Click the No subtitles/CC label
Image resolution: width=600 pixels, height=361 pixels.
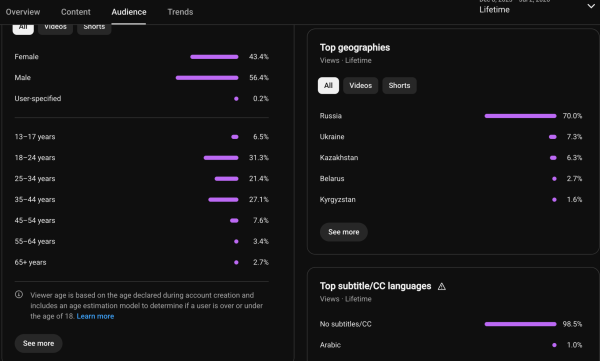(346, 324)
